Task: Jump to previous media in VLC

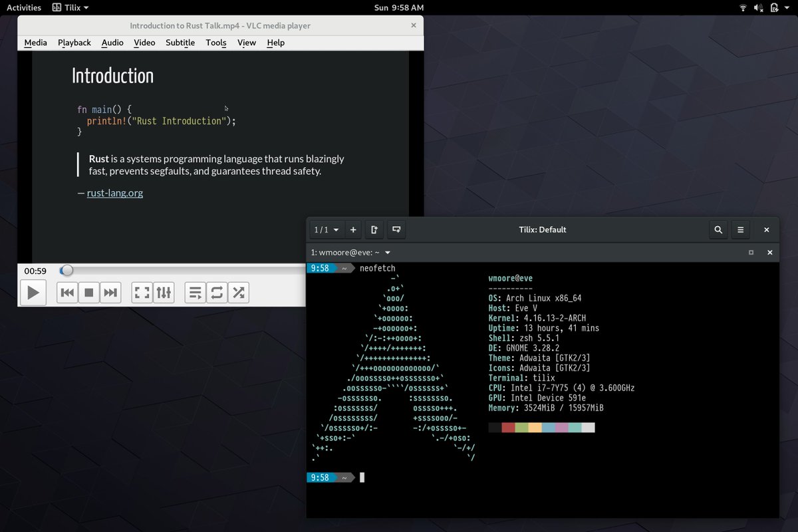Action: (67, 292)
